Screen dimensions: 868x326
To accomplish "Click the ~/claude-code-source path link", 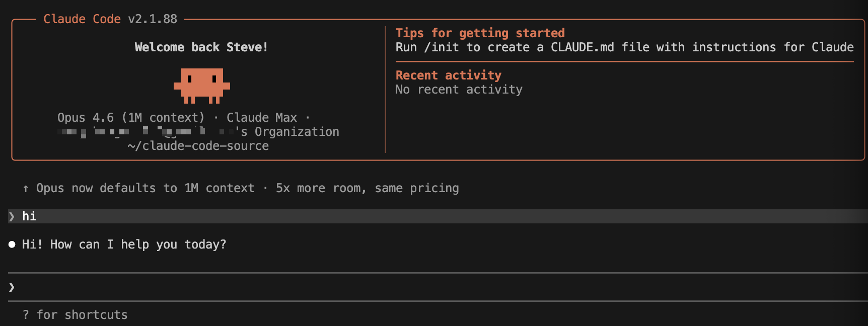I will pyautogui.click(x=199, y=145).
